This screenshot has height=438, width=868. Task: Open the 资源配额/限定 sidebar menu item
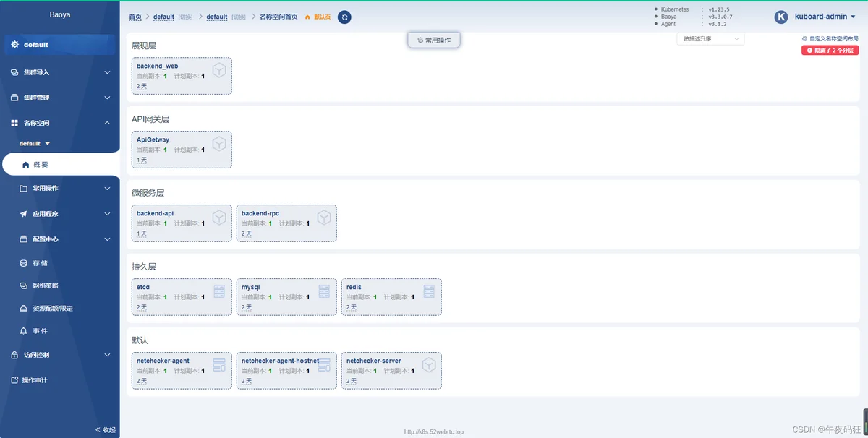coord(60,309)
